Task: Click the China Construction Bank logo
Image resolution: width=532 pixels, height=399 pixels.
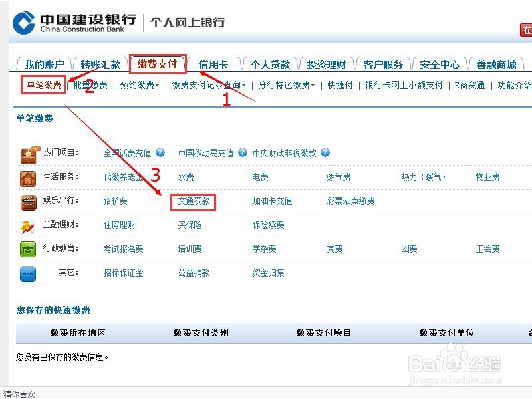Action: coord(66,21)
